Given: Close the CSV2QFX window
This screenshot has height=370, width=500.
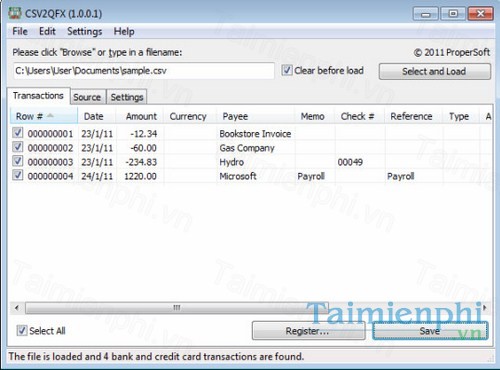Looking at the screenshot, I should click(480, 14).
